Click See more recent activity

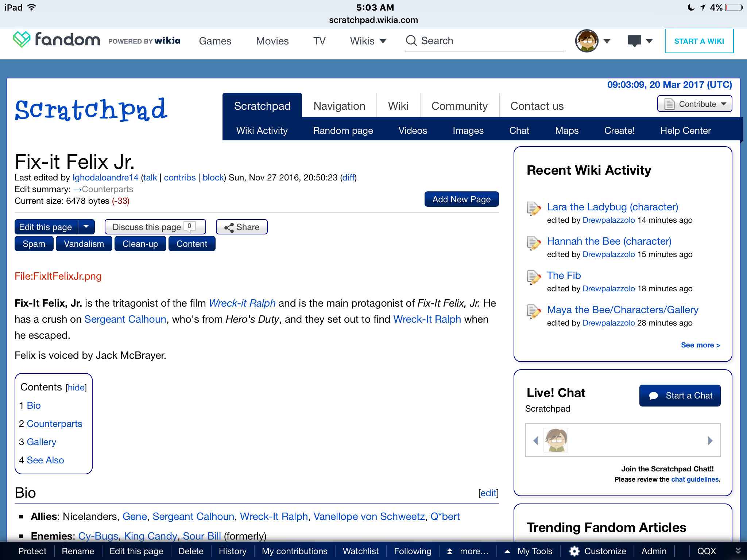pos(700,345)
